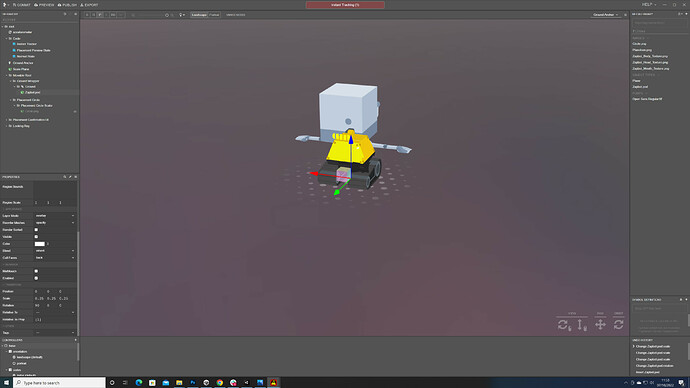Click the vertical zoom view icon
Viewport: 690px width, 388px height.
pos(582,325)
